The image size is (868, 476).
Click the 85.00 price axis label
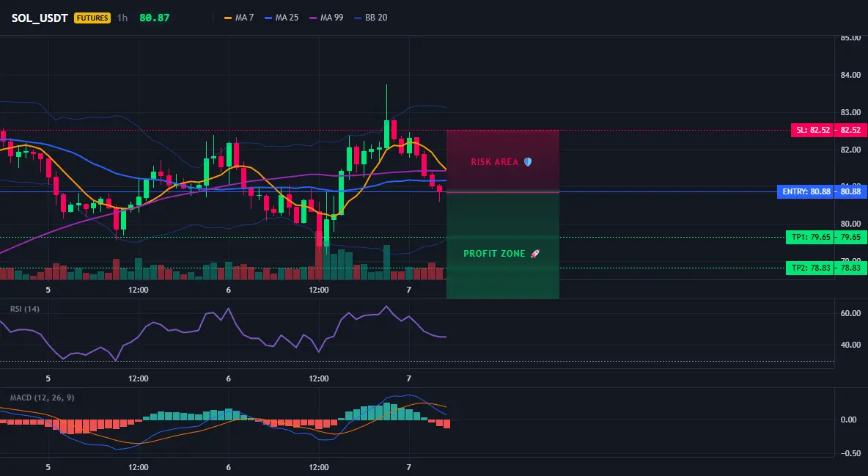tap(850, 38)
